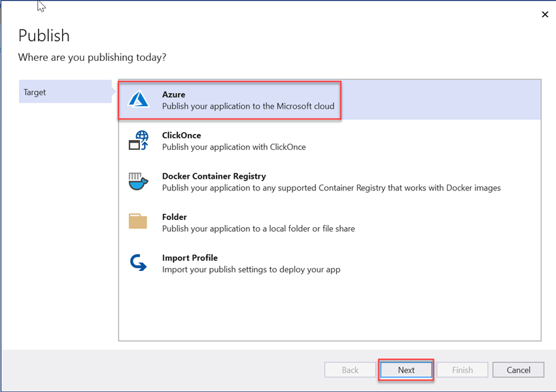Select the Docker Container Registry option
556x392 pixels.
(294, 181)
